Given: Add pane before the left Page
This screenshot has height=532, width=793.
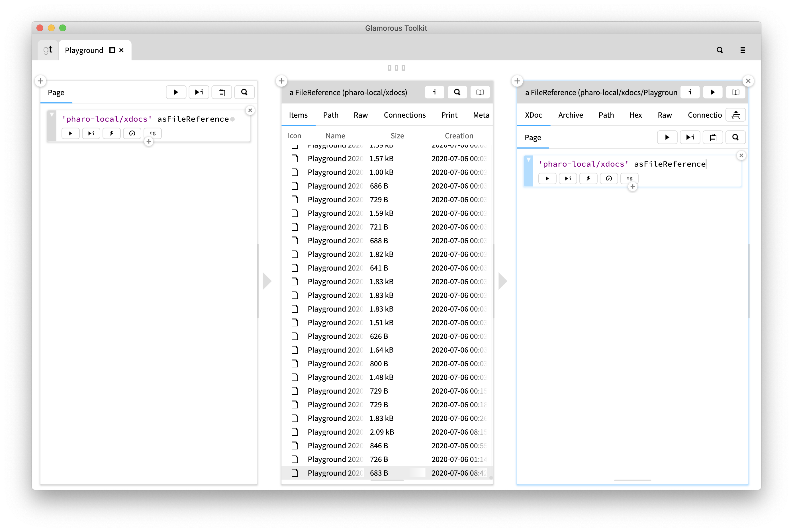Looking at the screenshot, I should 40,81.
